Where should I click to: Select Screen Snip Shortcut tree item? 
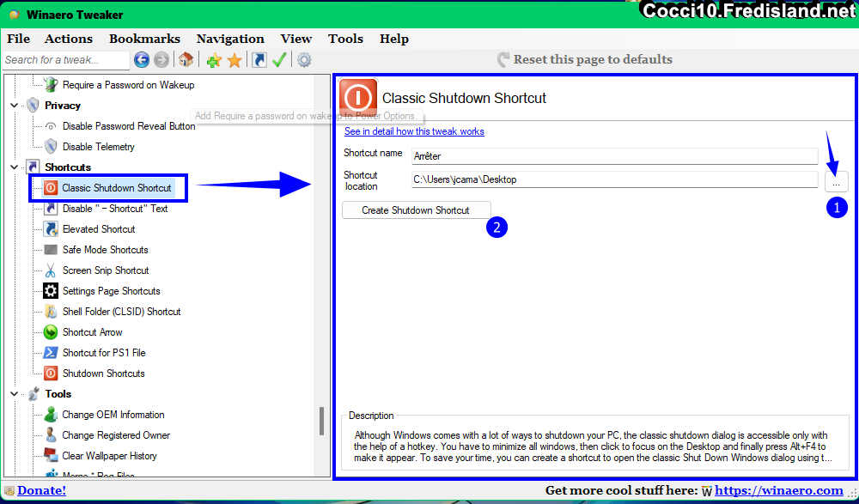point(106,270)
